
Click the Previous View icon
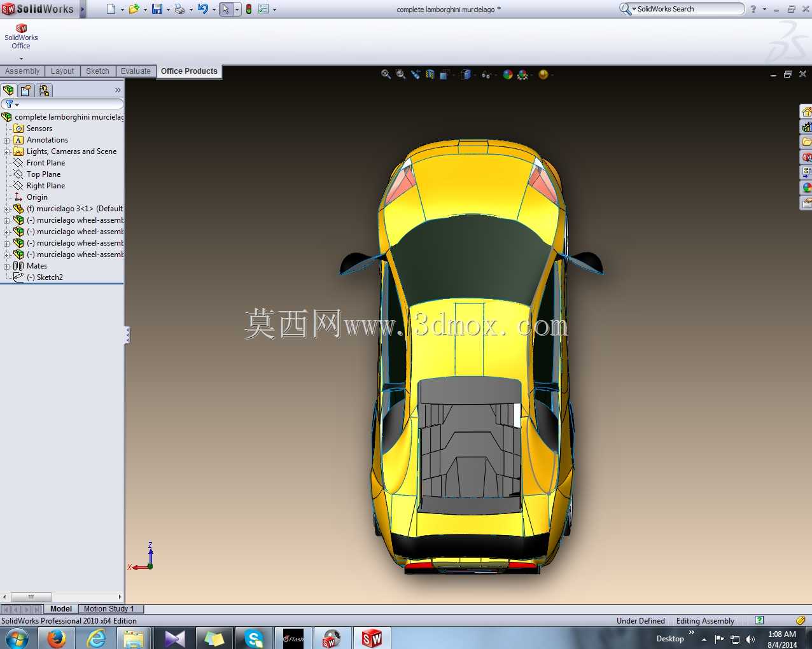point(416,74)
